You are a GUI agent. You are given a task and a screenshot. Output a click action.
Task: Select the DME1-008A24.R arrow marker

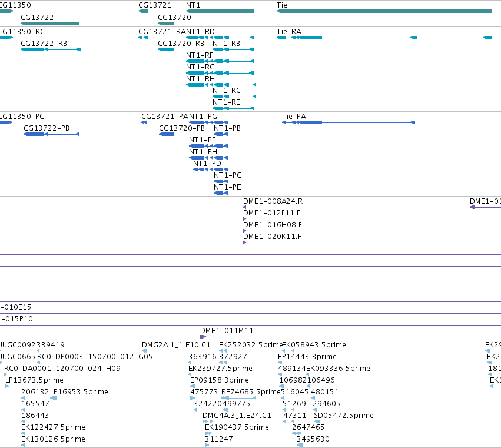(x=244, y=207)
